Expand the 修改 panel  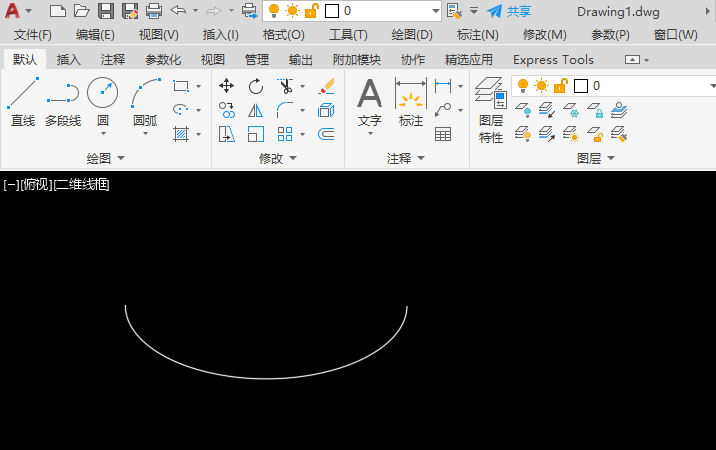click(278, 158)
